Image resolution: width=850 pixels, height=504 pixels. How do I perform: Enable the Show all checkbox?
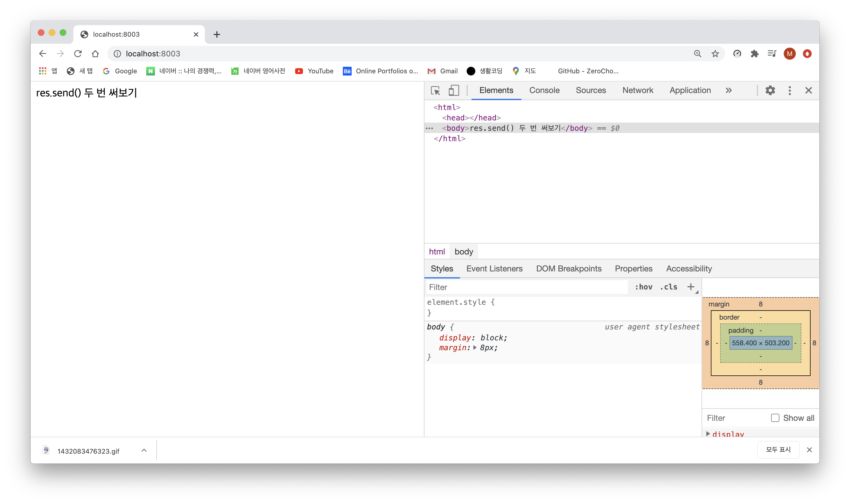click(775, 418)
